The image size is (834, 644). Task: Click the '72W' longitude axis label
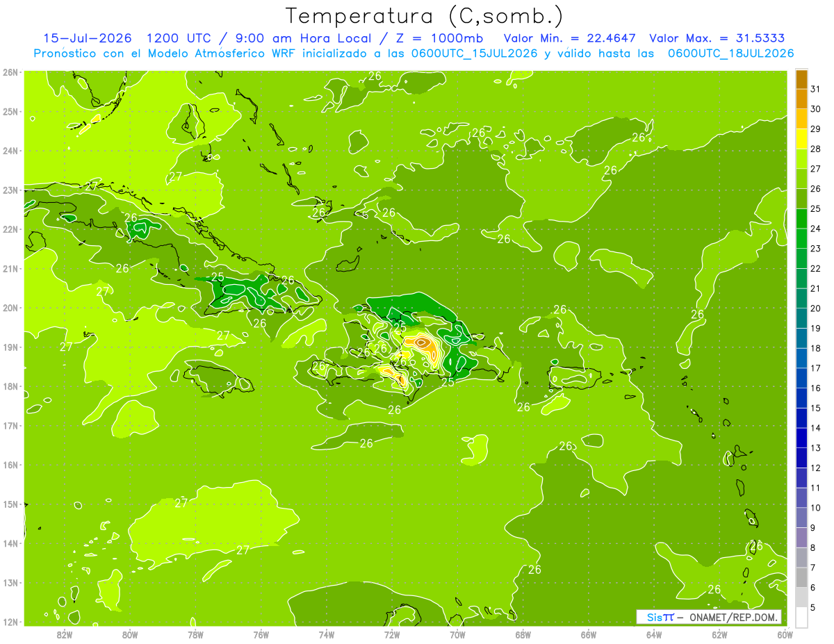[392, 634]
